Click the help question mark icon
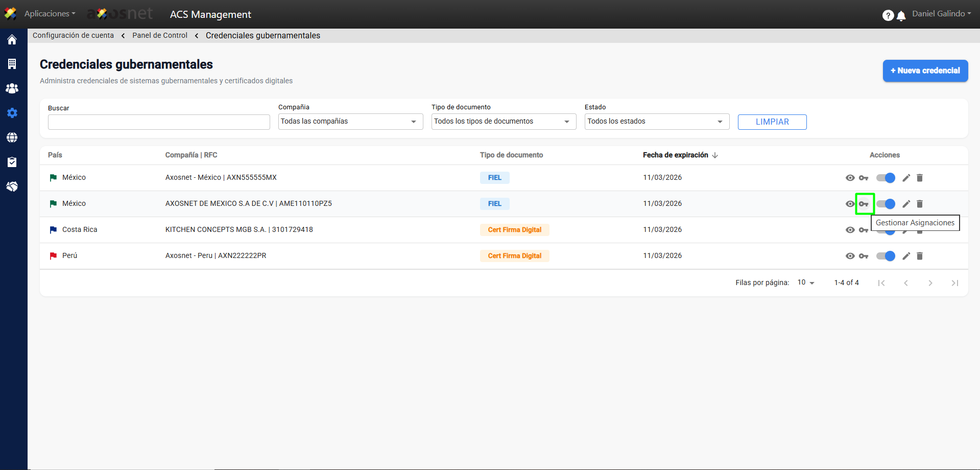 tap(888, 15)
